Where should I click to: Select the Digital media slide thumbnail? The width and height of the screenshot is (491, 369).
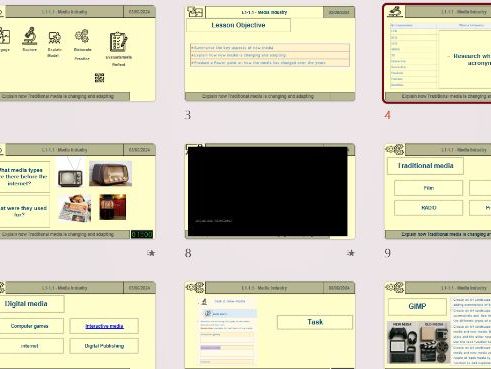pyautogui.click(x=78, y=325)
